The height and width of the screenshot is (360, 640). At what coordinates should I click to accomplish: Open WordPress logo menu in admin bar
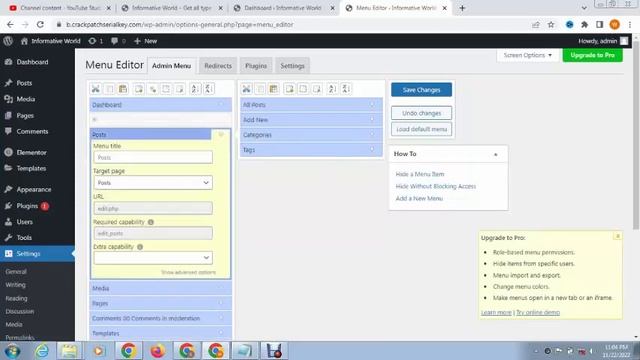point(8,41)
